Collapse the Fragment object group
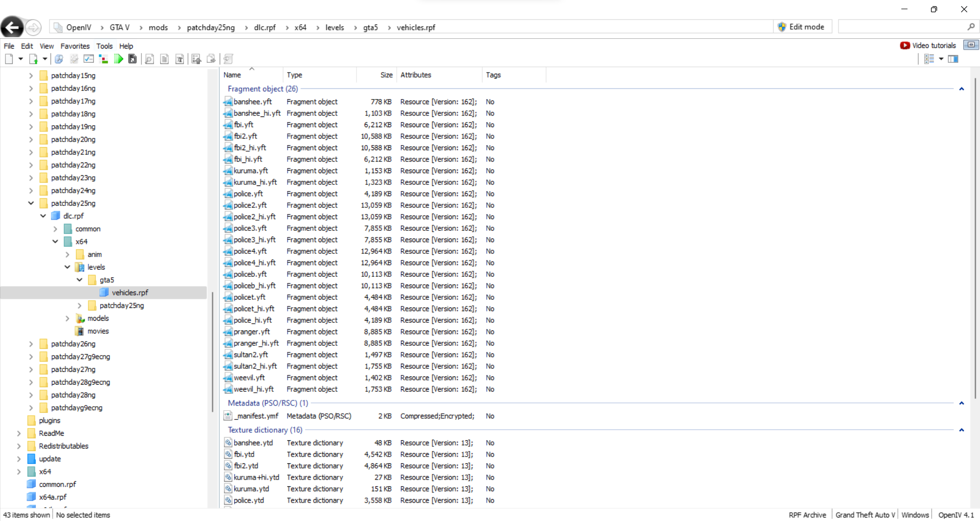 (961, 89)
